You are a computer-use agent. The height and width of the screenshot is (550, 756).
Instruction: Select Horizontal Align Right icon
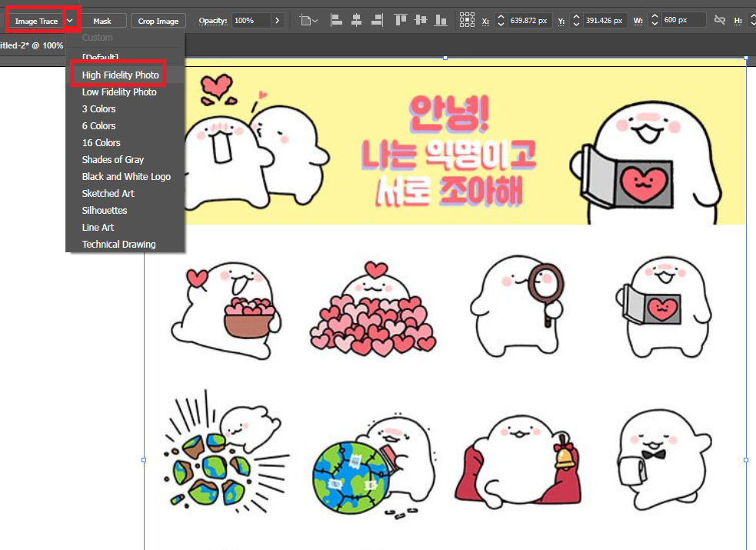377,20
